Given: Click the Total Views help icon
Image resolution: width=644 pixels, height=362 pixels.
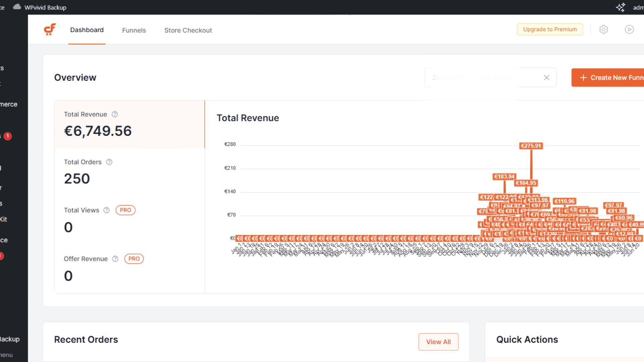Looking at the screenshot, I should click(106, 210).
